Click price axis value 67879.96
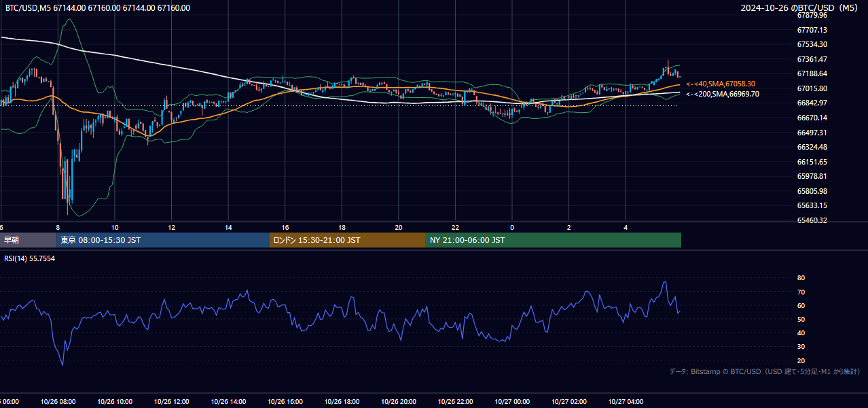 pyautogui.click(x=812, y=15)
